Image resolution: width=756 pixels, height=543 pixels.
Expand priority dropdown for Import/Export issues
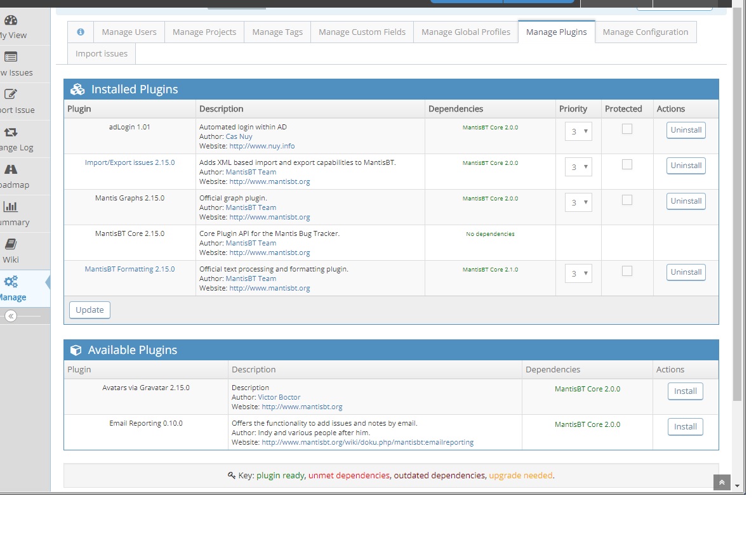click(578, 167)
